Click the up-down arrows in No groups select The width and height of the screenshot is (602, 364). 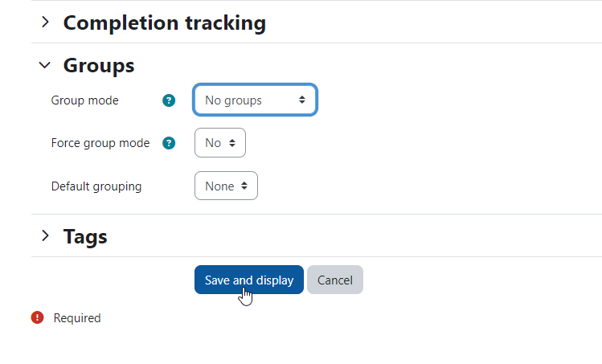click(302, 100)
